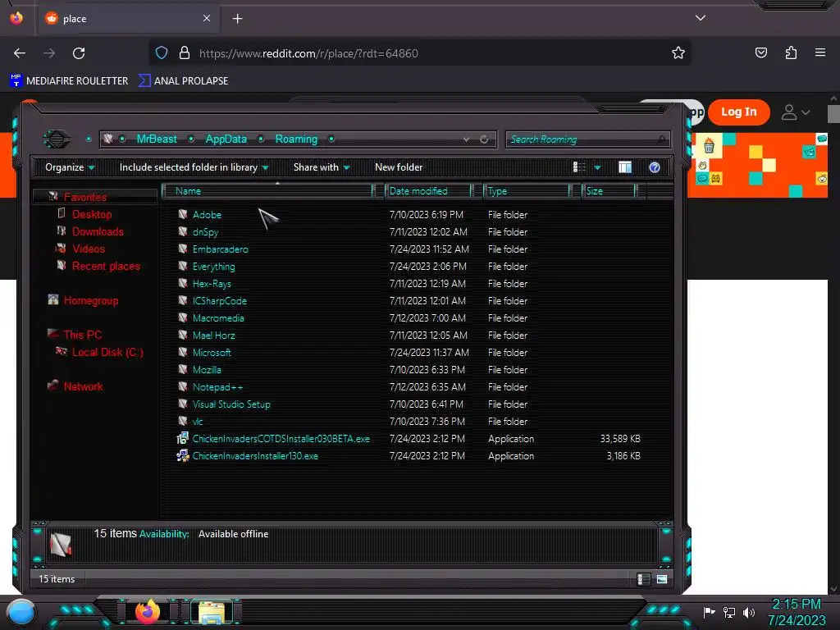Click File Explorer in the taskbar
This screenshot has width=840, height=630.
pyautogui.click(x=212, y=612)
